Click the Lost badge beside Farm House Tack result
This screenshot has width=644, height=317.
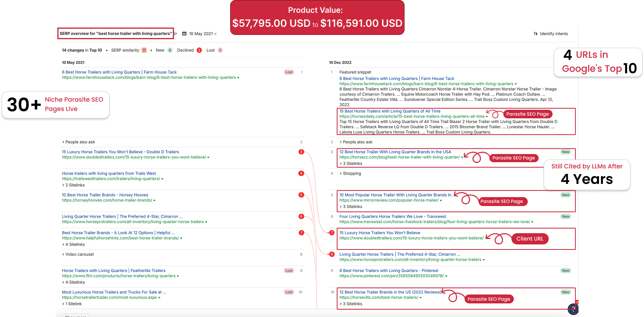pos(289,72)
